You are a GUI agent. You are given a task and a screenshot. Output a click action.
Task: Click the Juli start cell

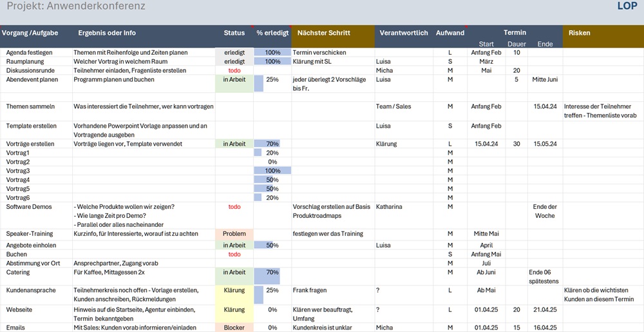coord(486,263)
